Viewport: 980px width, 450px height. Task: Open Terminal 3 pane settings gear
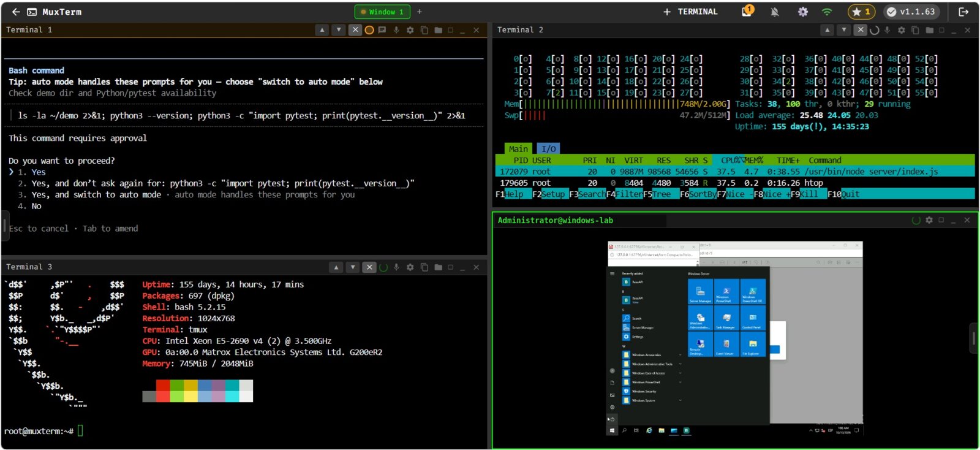410,267
